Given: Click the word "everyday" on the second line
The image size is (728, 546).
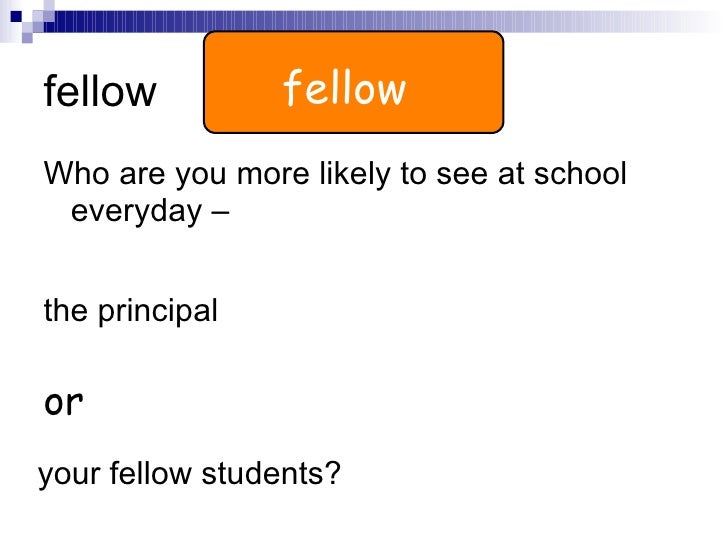Looking at the screenshot, I should pos(136,212).
